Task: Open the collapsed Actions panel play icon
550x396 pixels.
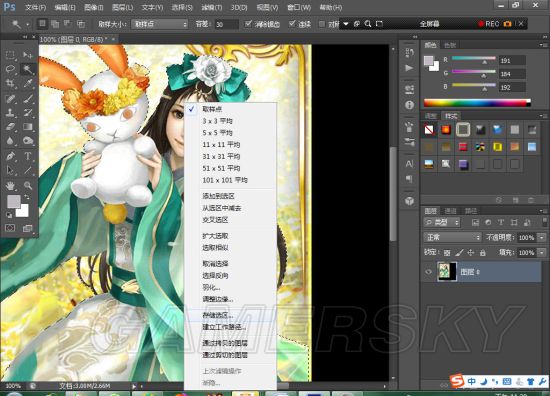Action: (409, 68)
